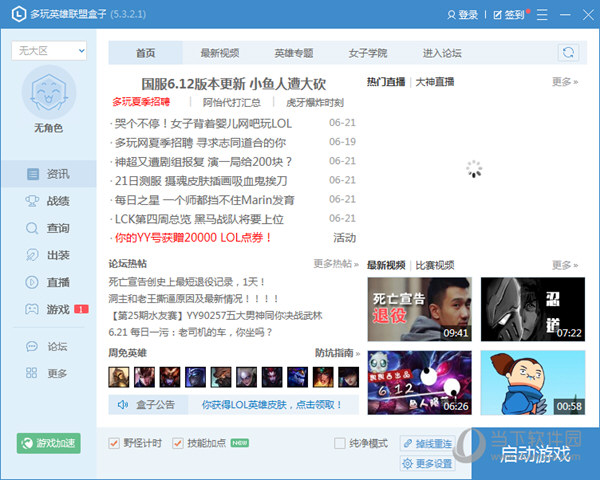The height and width of the screenshot is (480, 600).
Task: Click the eighth free champion portrait
Action: (x=297, y=377)
